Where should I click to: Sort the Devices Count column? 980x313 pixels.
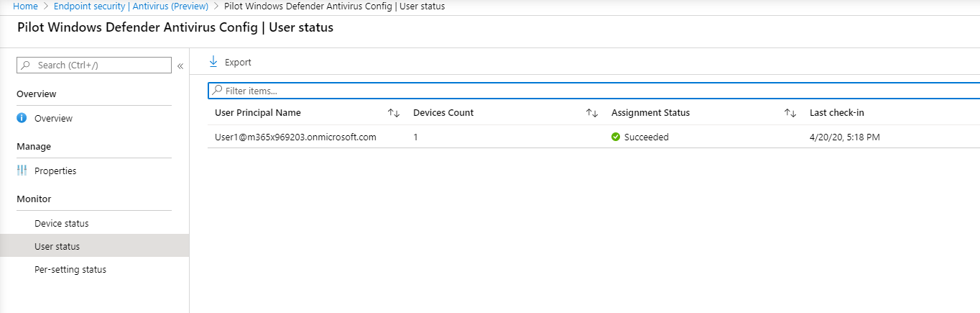tap(592, 113)
